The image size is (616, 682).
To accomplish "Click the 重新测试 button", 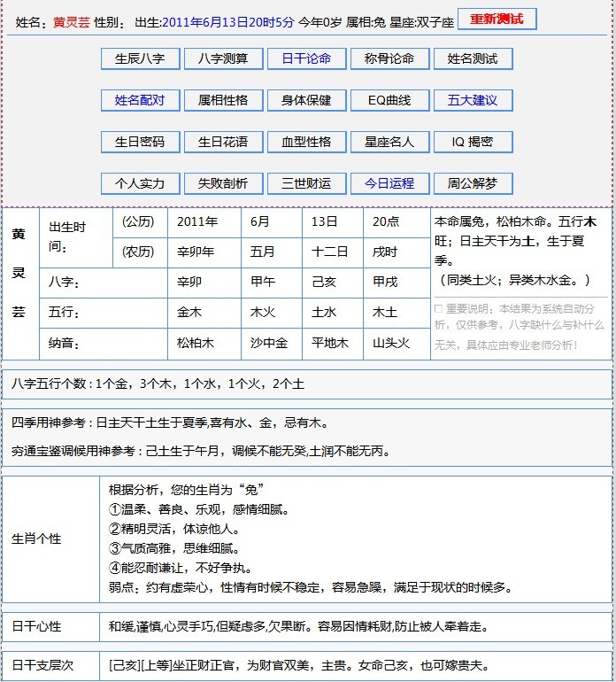I will coord(497,19).
